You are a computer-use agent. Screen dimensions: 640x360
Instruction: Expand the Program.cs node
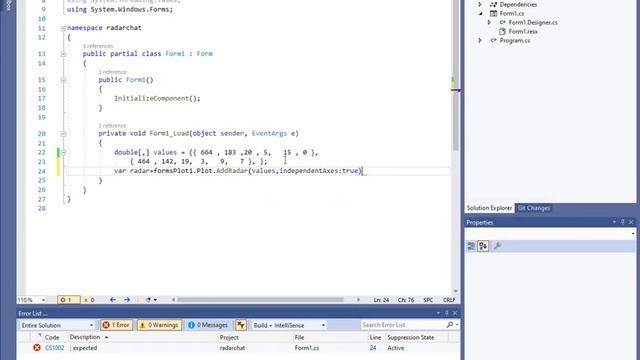click(480, 40)
